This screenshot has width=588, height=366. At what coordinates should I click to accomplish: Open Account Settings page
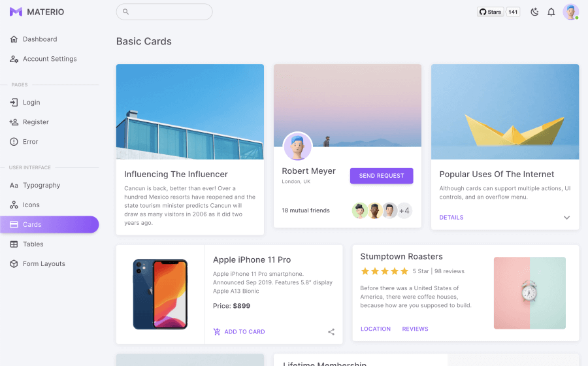pos(50,59)
